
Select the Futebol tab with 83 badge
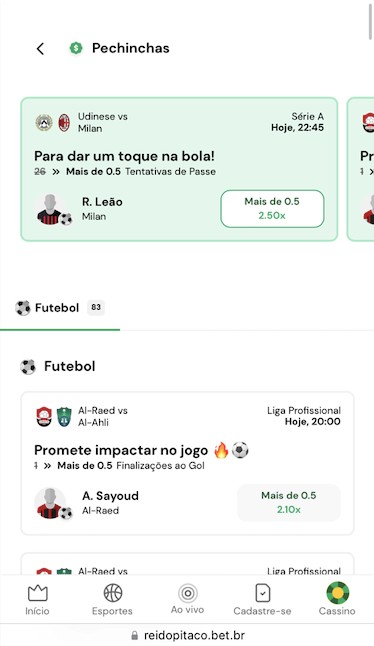click(60, 308)
